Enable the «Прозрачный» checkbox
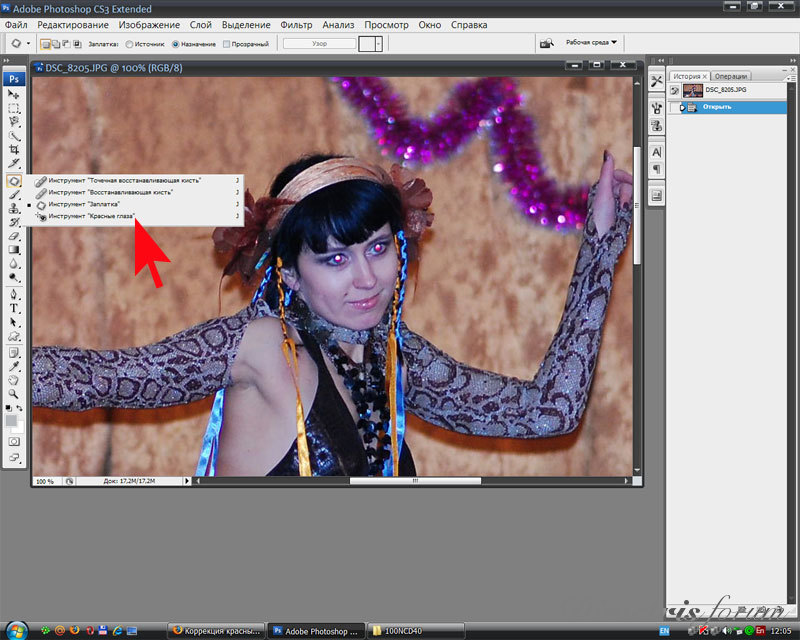Viewport: 800px width, 640px height. [x=226, y=44]
